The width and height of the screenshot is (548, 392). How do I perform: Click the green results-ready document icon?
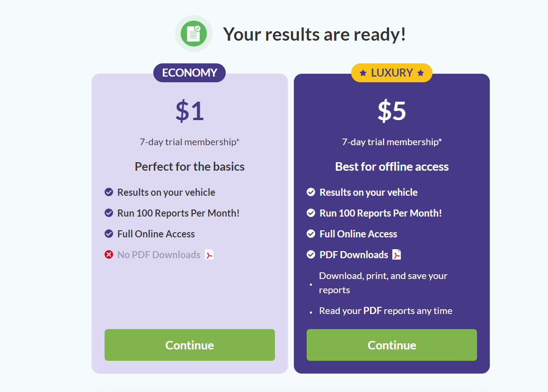click(x=194, y=34)
